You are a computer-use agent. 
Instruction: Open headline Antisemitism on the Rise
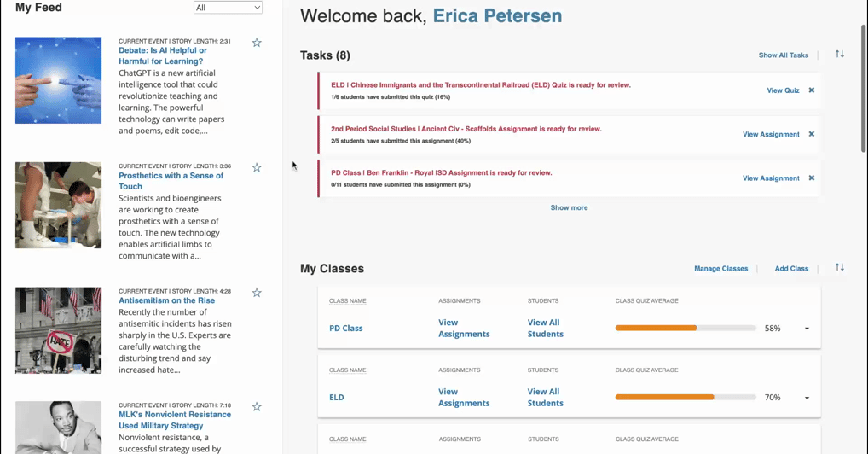pos(166,300)
